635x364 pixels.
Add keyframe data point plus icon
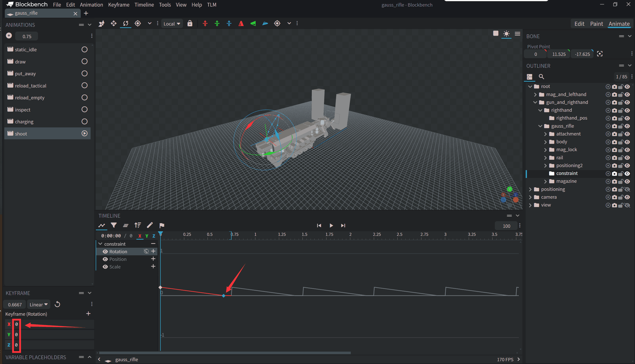click(x=88, y=314)
